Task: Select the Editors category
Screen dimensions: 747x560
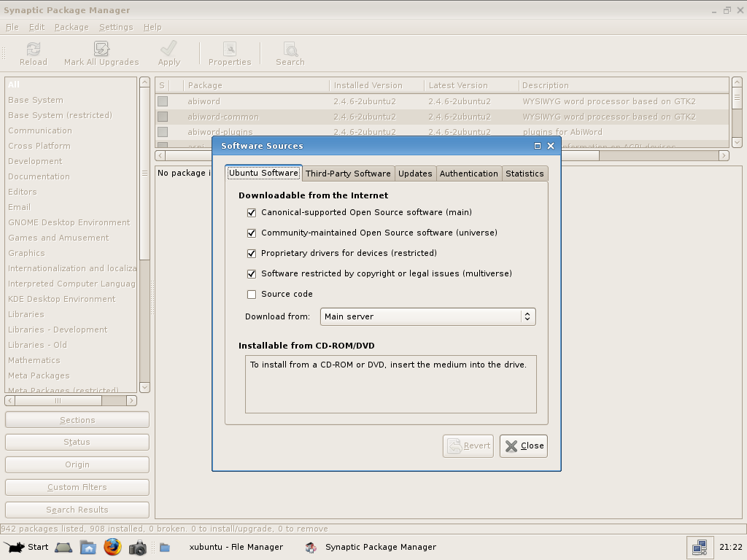Action: 71,192
